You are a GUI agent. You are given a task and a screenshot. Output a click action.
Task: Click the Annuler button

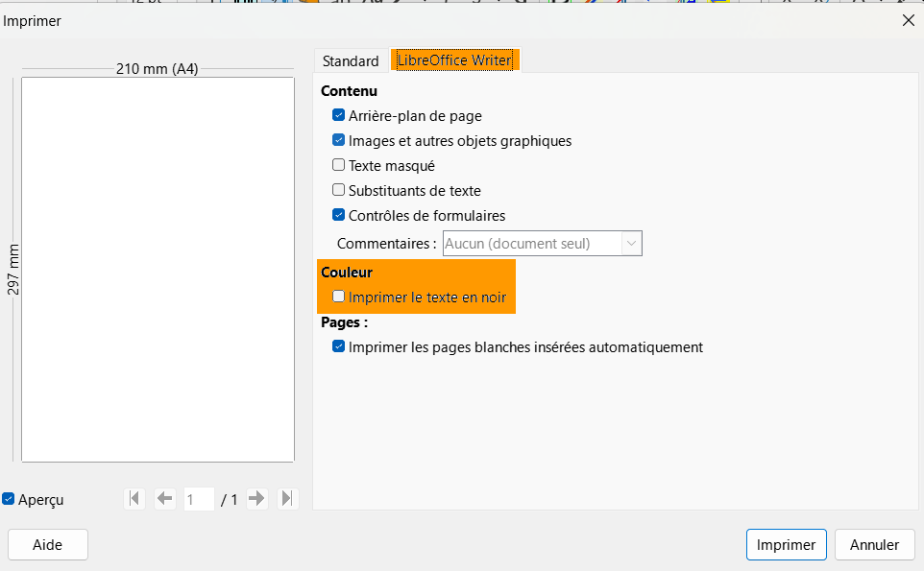pyautogui.click(x=874, y=544)
